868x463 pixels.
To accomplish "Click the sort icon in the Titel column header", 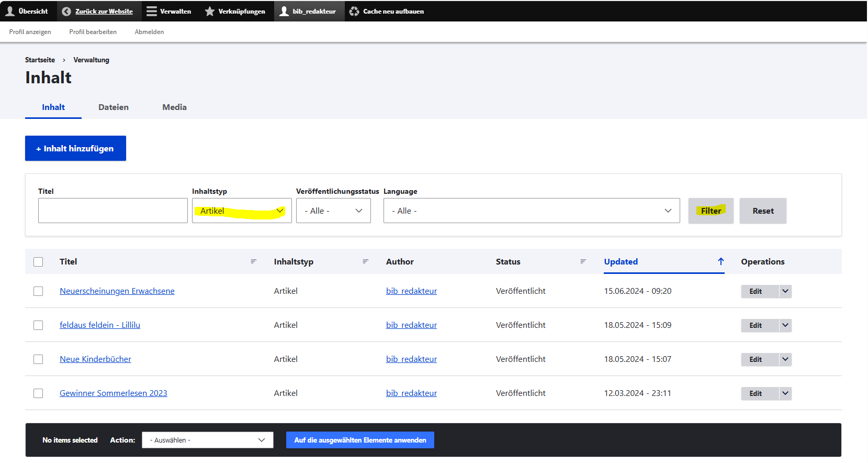I will coord(254,261).
